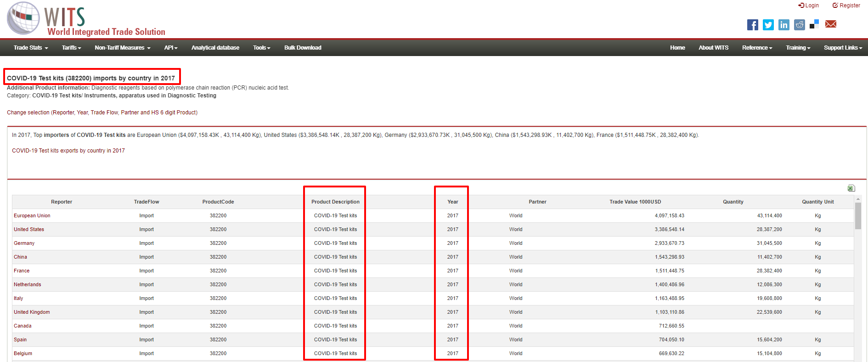Image resolution: width=868 pixels, height=362 pixels.
Task: Click quantity 12,086,300 for Netherlands
Action: point(769,284)
